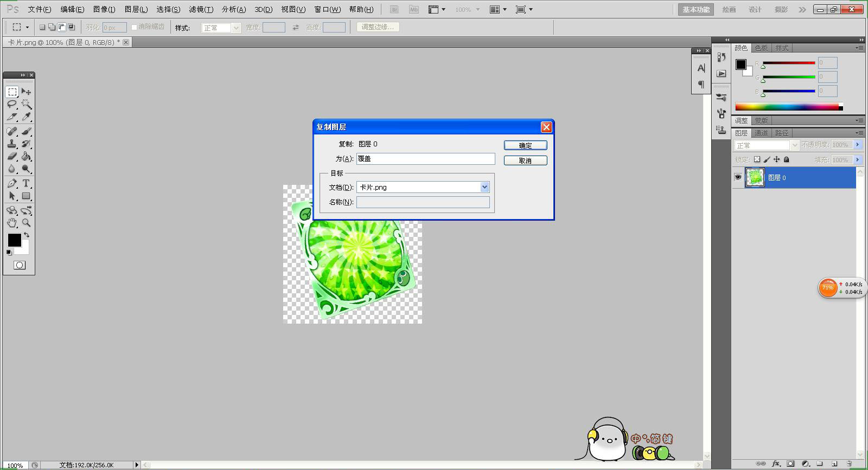The height and width of the screenshot is (470, 868).
Task: Select the Crop tool
Action: pos(12,117)
